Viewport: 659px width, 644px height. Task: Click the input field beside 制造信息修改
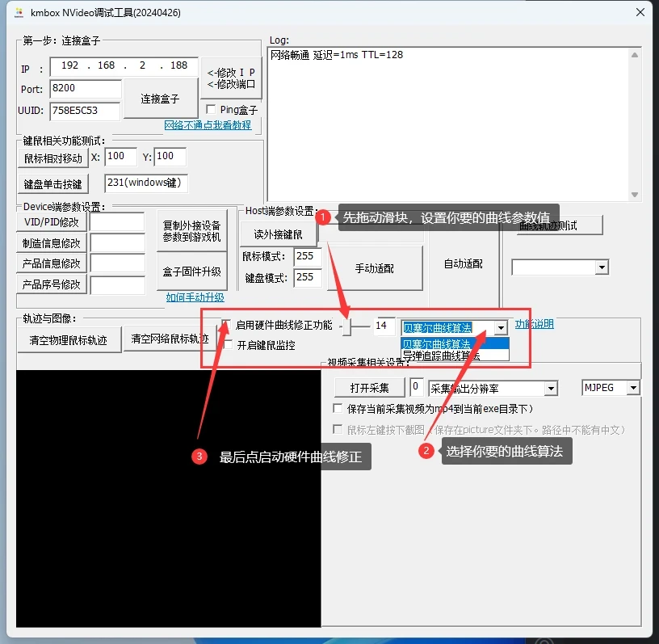pyautogui.click(x=117, y=242)
